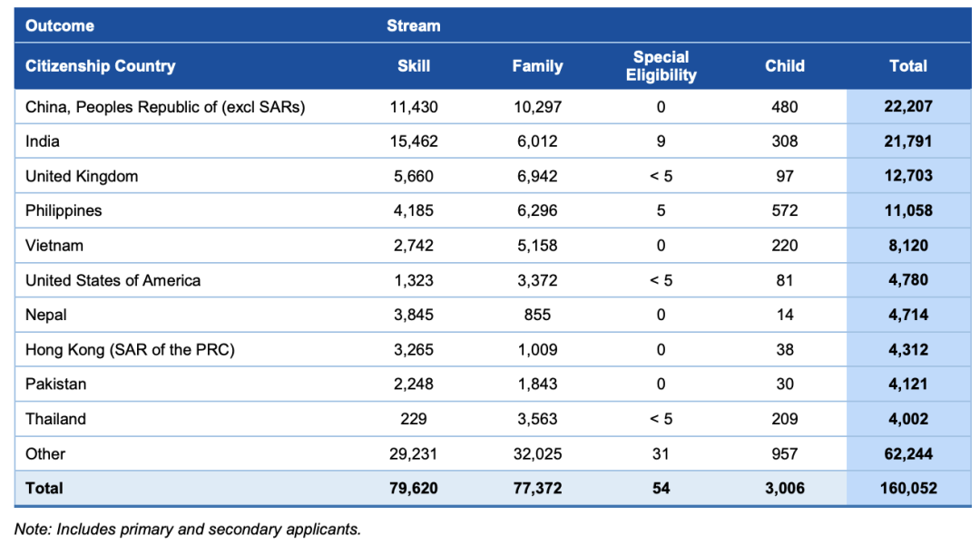The height and width of the screenshot is (545, 980).
Task: Click China's total value 22,207
Action: point(907,107)
